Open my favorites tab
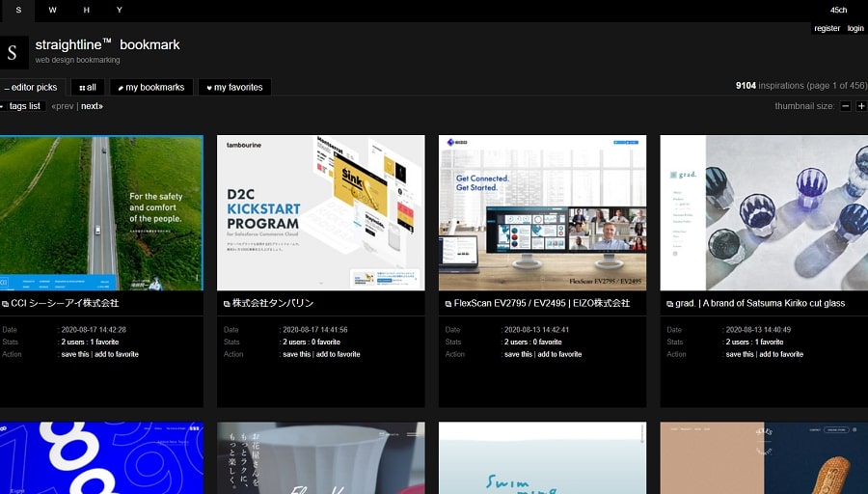Screen dimensions: 868x494 pyautogui.click(x=234, y=88)
